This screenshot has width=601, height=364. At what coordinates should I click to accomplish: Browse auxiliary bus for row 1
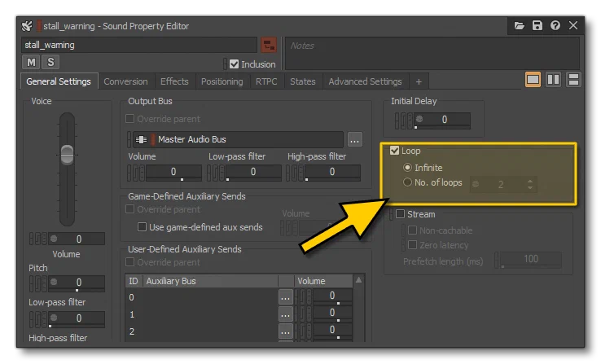tap(286, 314)
